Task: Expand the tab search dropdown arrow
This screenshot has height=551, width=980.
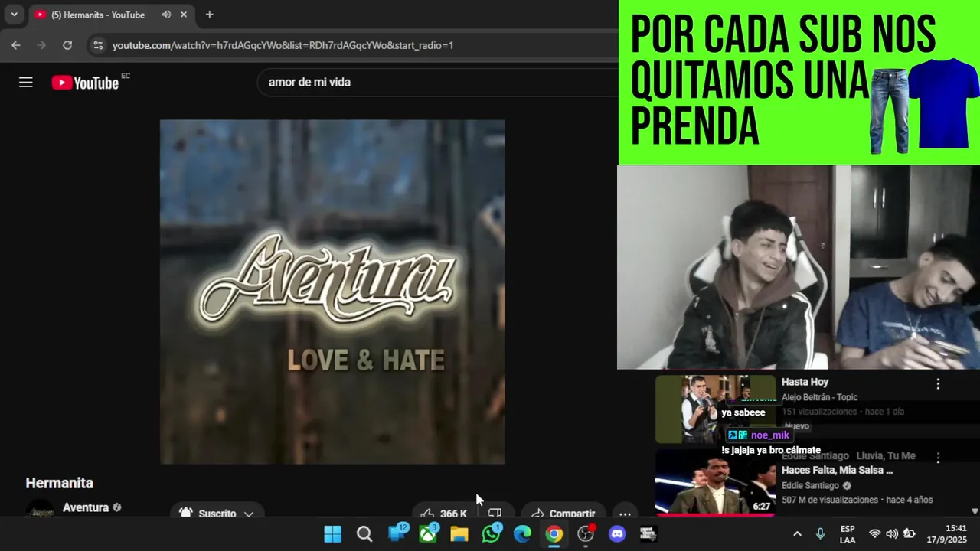Action: click(x=14, y=15)
